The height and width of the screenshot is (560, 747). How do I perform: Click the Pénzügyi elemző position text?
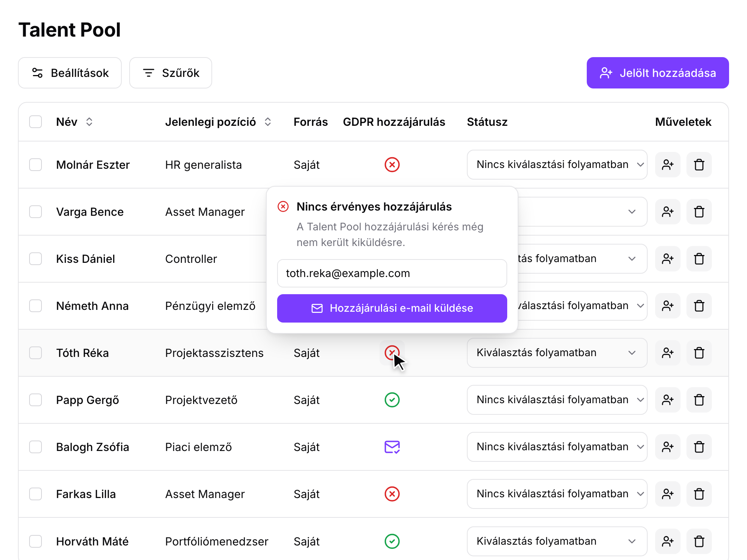click(x=210, y=306)
